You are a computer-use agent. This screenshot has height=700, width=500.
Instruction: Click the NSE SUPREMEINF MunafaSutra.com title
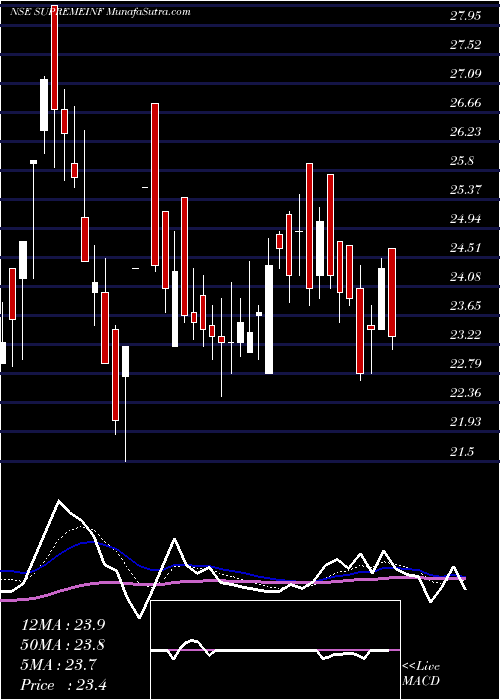100,12
